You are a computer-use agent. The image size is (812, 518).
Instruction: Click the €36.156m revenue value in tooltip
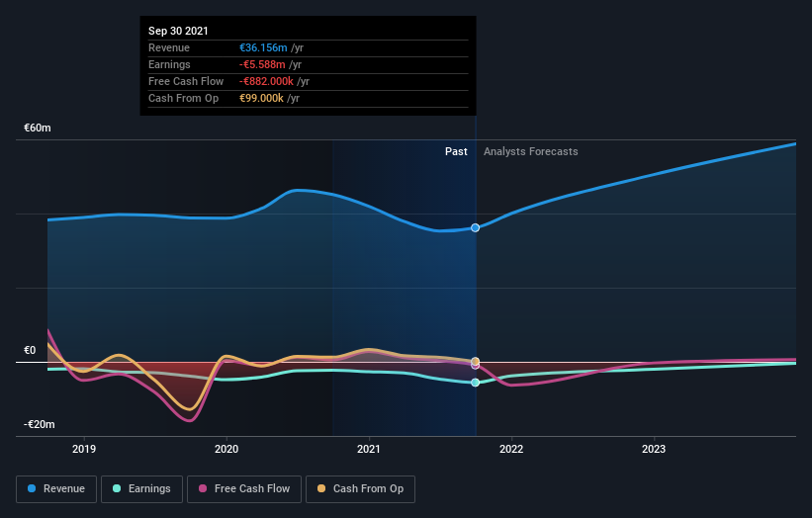click(x=263, y=47)
